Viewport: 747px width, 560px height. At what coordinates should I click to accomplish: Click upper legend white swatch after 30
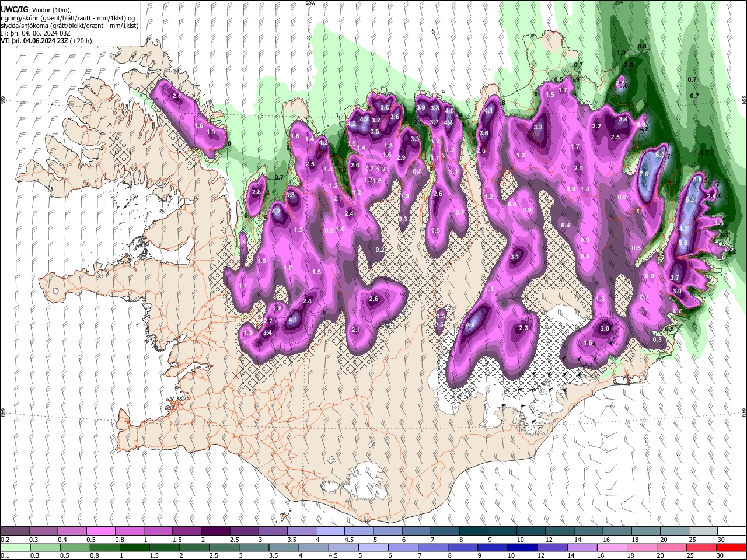732,531
